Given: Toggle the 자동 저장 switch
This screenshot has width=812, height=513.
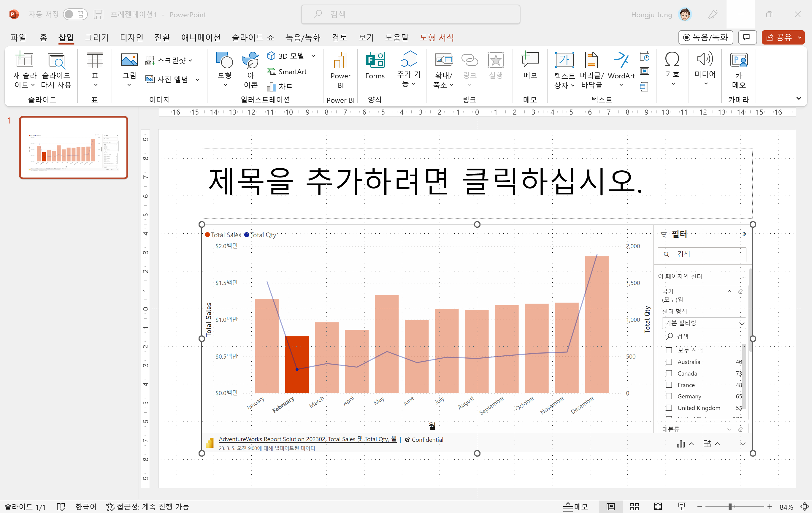Looking at the screenshot, I should pyautogui.click(x=75, y=14).
